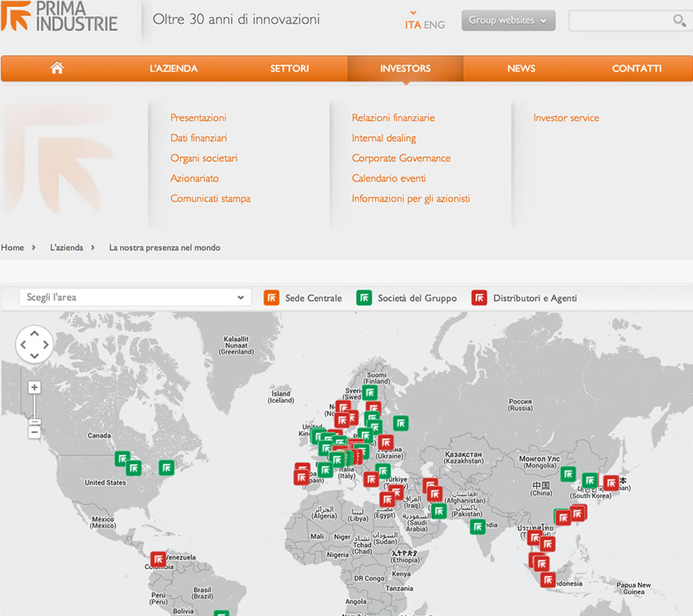Select the red marker over Japan
Viewport: 693px width, 616px height.
(x=611, y=483)
